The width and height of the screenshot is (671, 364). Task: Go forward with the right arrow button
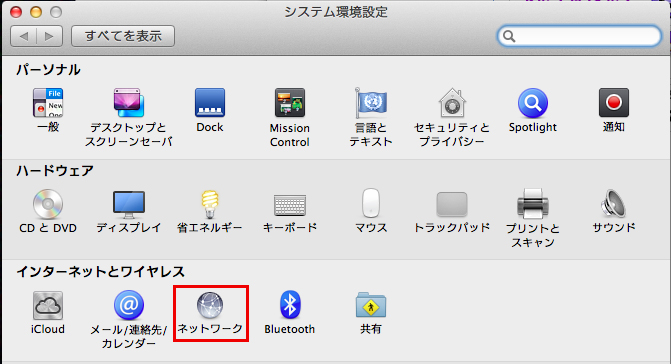click(50, 36)
